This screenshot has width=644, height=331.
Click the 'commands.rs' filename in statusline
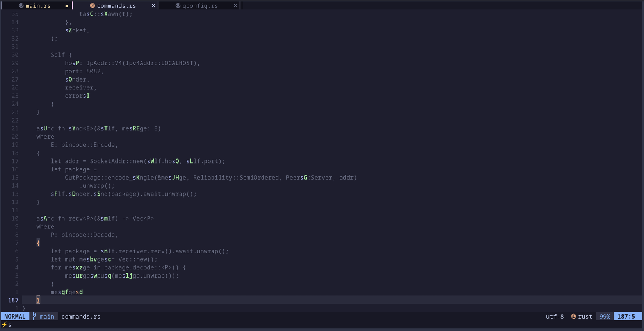tap(81, 317)
